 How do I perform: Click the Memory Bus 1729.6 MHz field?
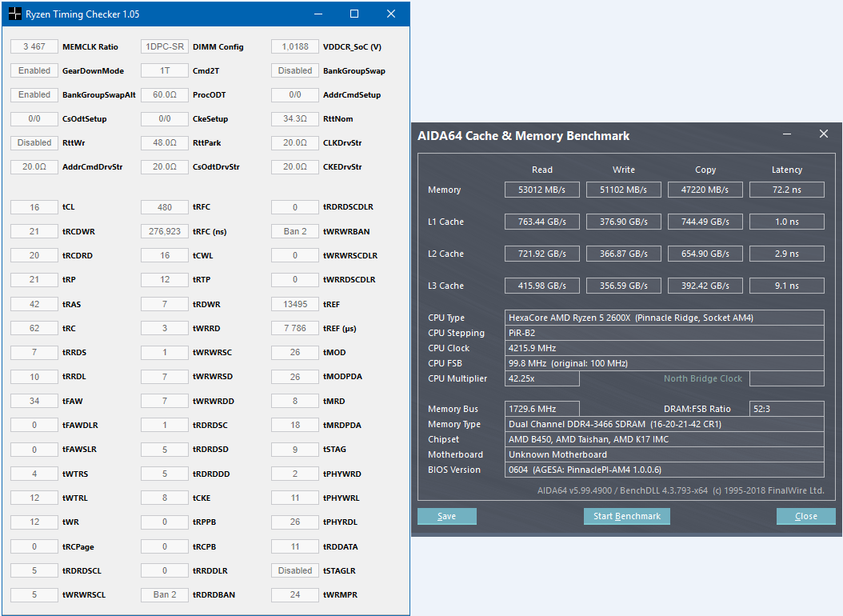pyautogui.click(x=542, y=409)
